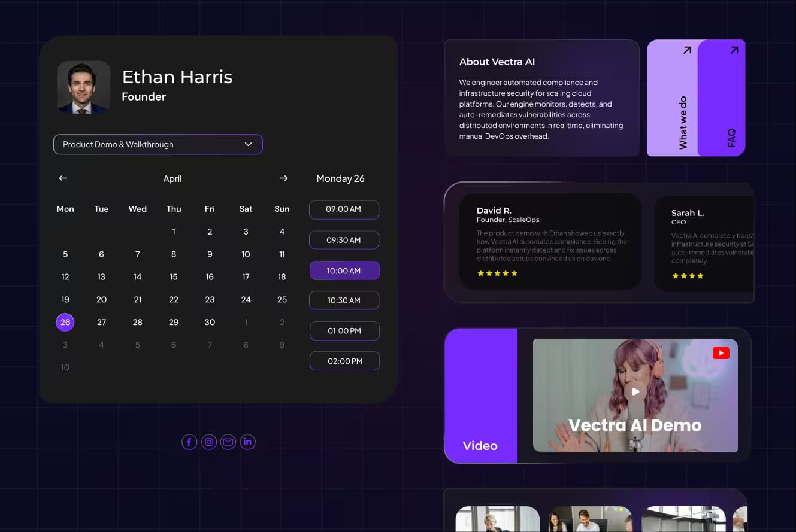Click Sarah L.'s star rating

click(688, 276)
